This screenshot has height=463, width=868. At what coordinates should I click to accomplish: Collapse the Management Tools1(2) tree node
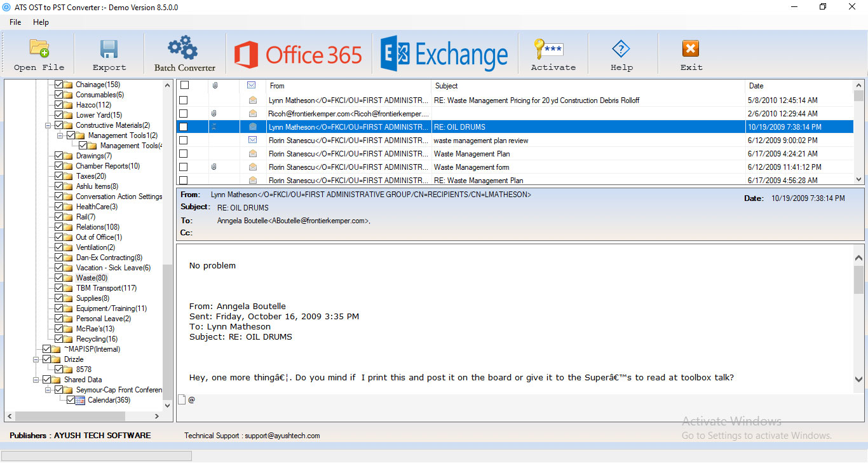[x=60, y=135]
